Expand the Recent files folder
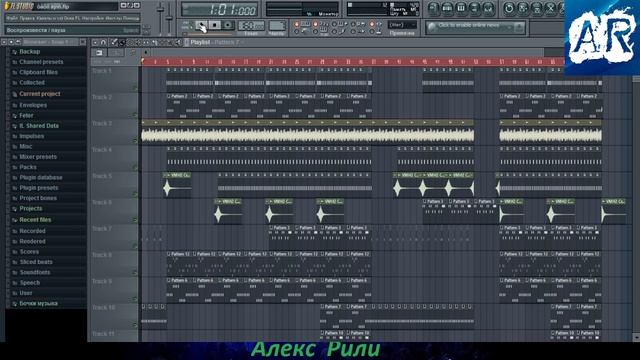This screenshot has height=360, width=640. click(x=35, y=220)
